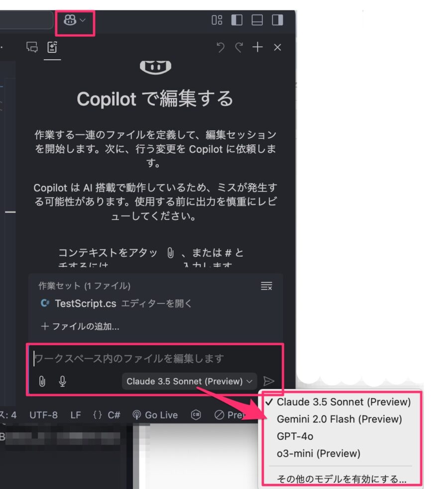Click the 'ファイルの追加...' button
Screen dimensions: 448x489
(x=80, y=326)
